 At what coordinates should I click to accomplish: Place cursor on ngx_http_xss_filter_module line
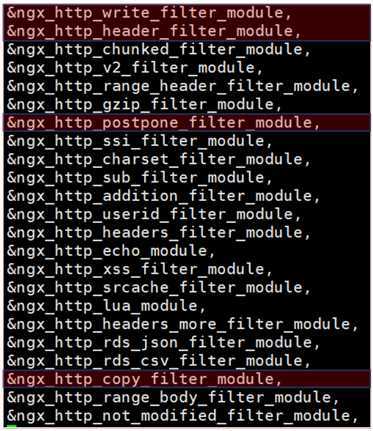click(140, 269)
